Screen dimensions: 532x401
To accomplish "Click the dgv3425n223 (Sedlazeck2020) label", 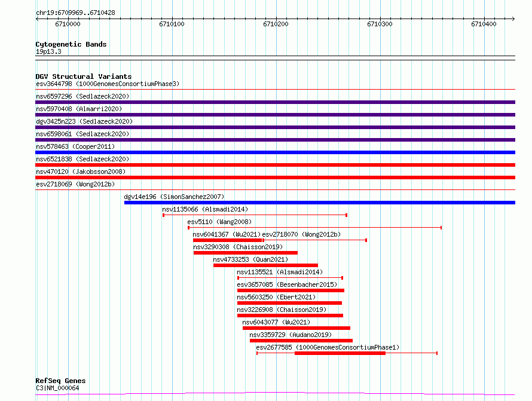I will pyautogui.click(x=84, y=121).
